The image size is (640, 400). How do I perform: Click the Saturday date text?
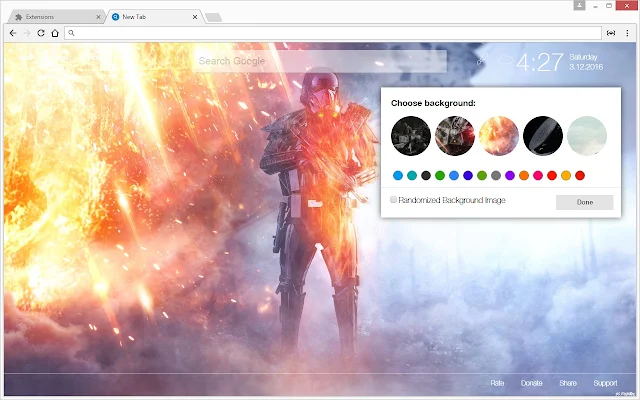coord(583,57)
